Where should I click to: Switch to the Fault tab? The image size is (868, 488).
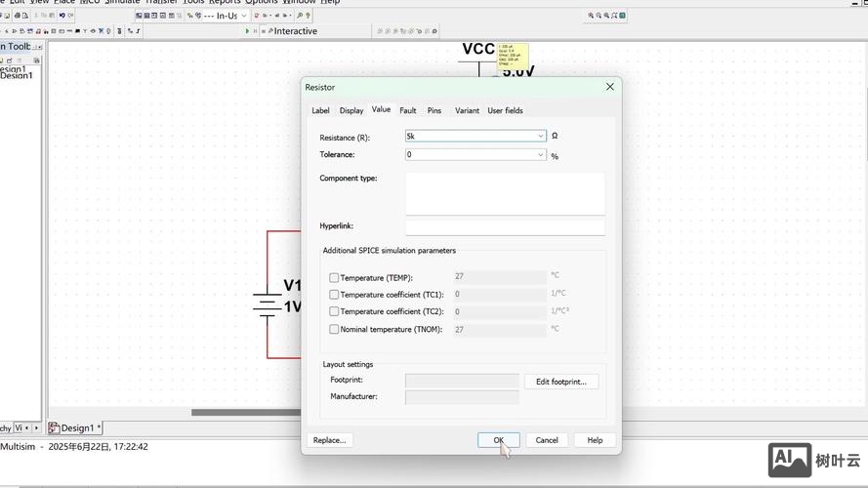point(408,110)
